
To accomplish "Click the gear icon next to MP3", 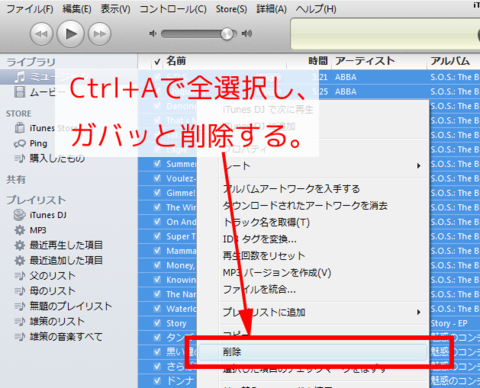I will point(20,230).
